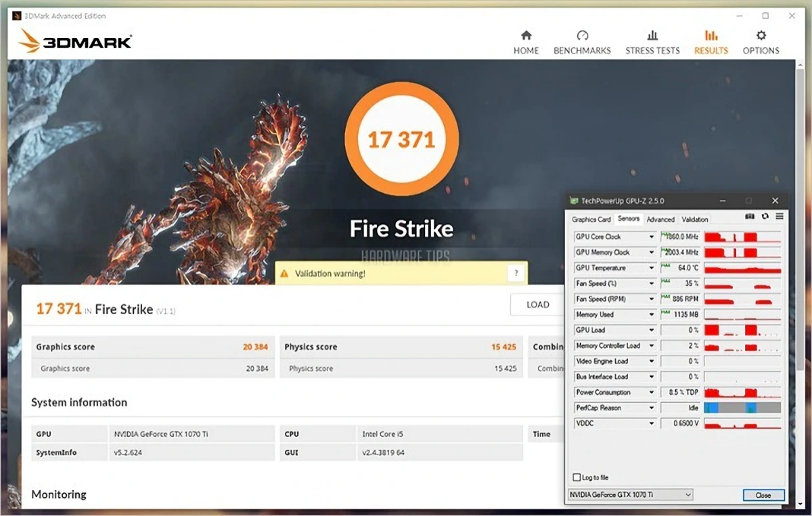
Task: Go to STRESS TESTS bar chart icon
Action: click(652, 36)
